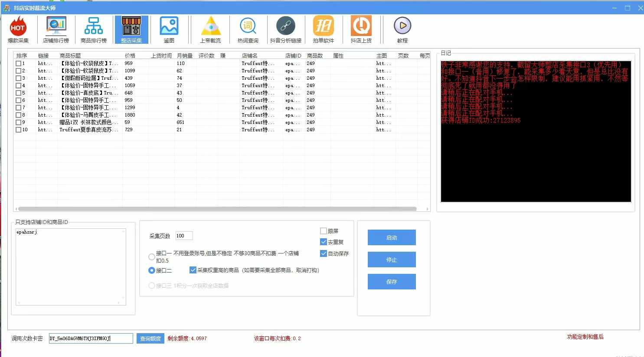Open the 功能定制和售后 link

(x=585, y=337)
